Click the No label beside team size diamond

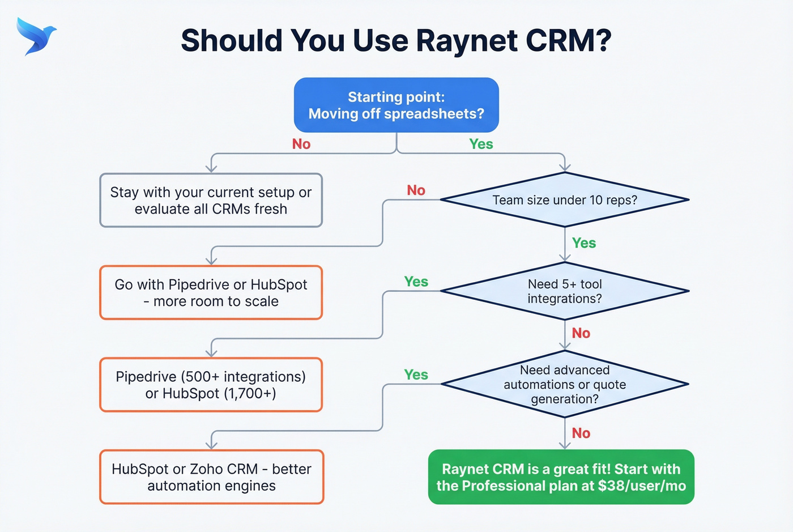(x=416, y=190)
